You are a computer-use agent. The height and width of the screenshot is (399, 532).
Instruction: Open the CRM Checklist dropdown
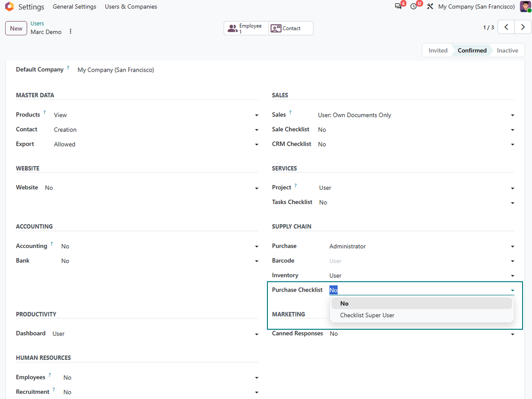click(416, 144)
